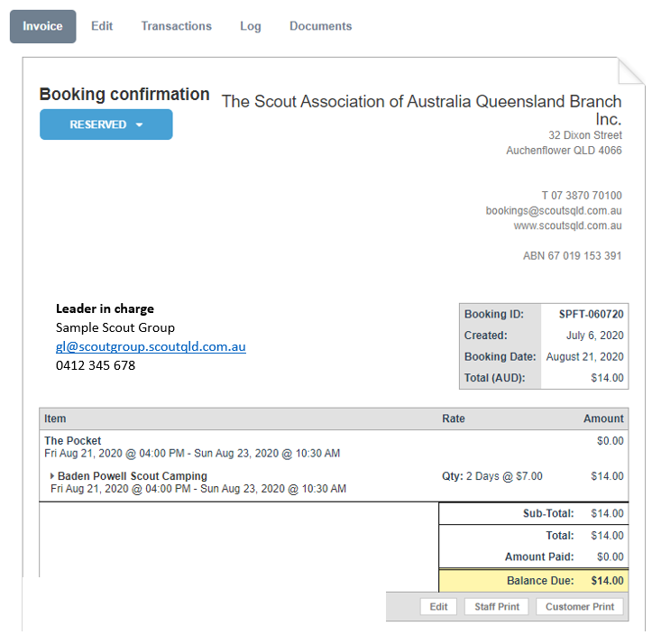Image resolution: width=652 pixels, height=644 pixels.
Task: Click the Total (AUD) $14.00 value
Action: [607, 378]
